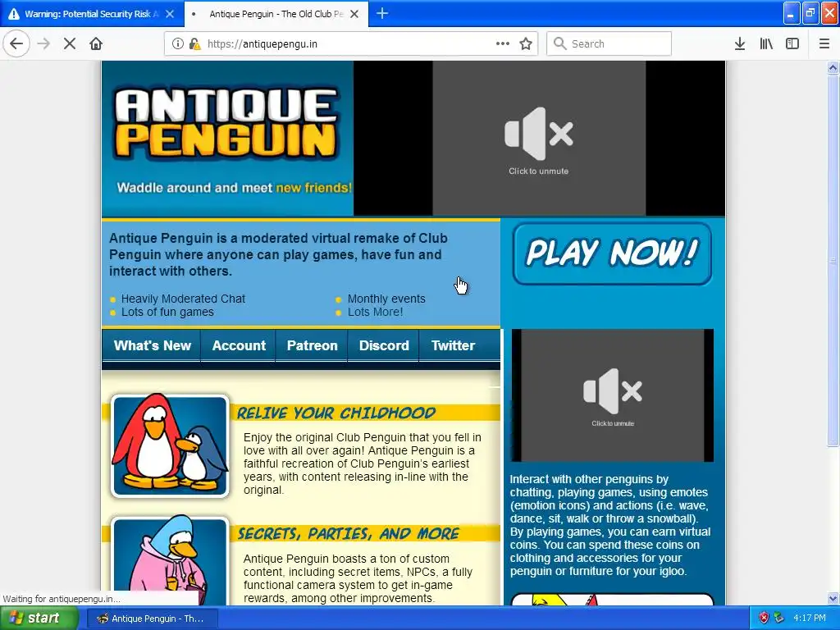Open the browser home page icon
840x630 pixels.
96,43
